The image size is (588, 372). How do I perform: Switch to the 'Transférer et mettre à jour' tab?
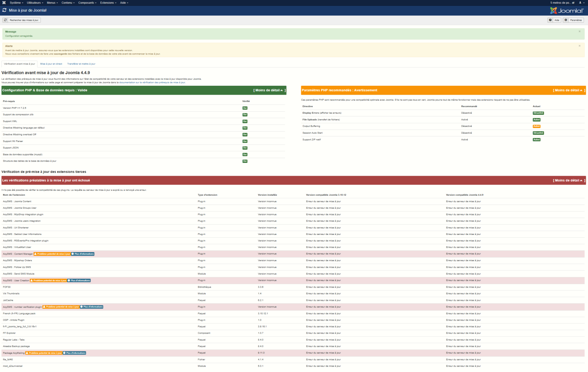pos(81,64)
